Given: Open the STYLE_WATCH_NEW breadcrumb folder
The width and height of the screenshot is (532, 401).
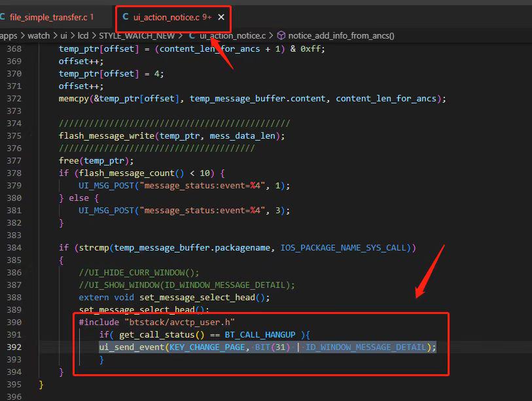Looking at the screenshot, I should pyautogui.click(x=137, y=35).
